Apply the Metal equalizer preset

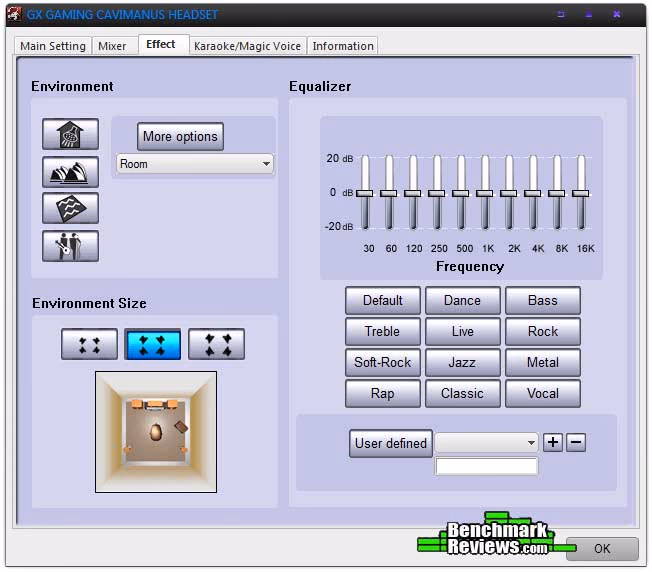tap(543, 362)
